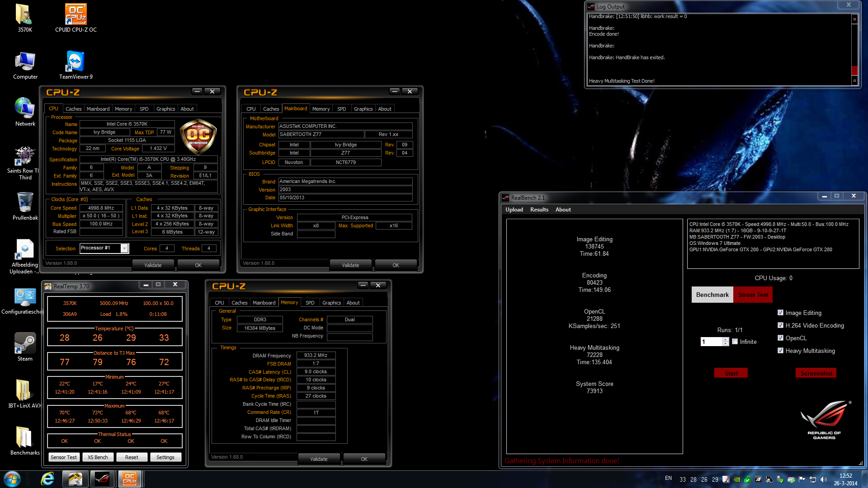Image resolution: width=868 pixels, height=488 pixels.
Task: Click the 'Heavy Multitasking Test Done!' log line
Action: click(622, 81)
